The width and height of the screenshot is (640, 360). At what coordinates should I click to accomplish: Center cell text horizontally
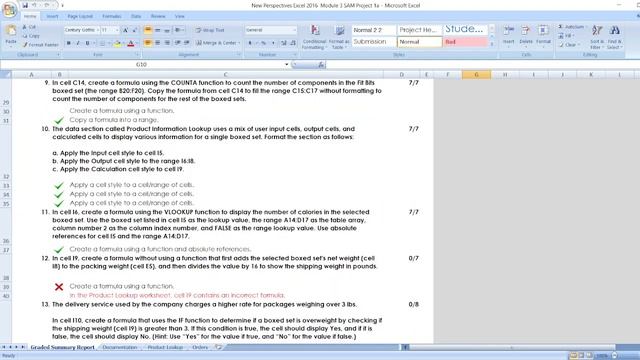pyautogui.click(x=158, y=43)
